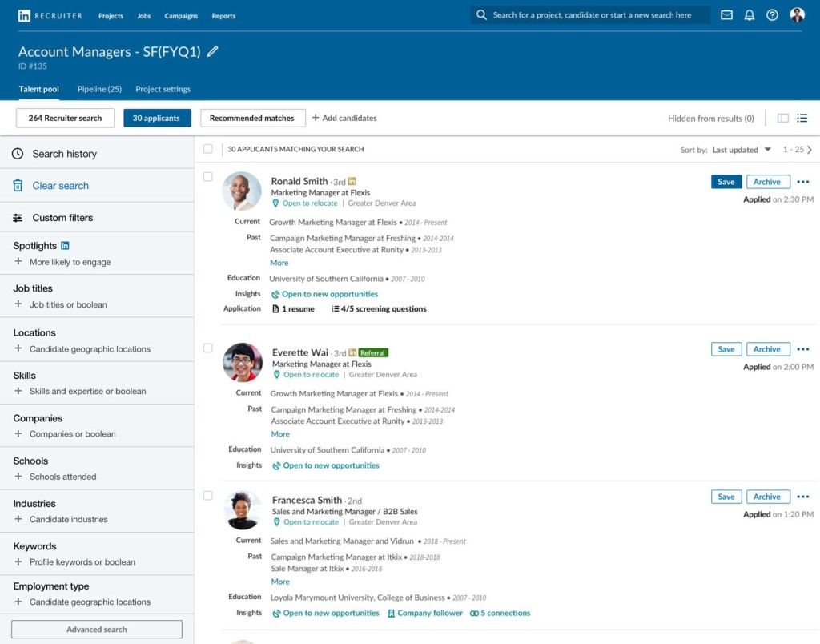This screenshot has height=644, width=820.
Task: Expand Job titles filter with plus
Action: 18,304
